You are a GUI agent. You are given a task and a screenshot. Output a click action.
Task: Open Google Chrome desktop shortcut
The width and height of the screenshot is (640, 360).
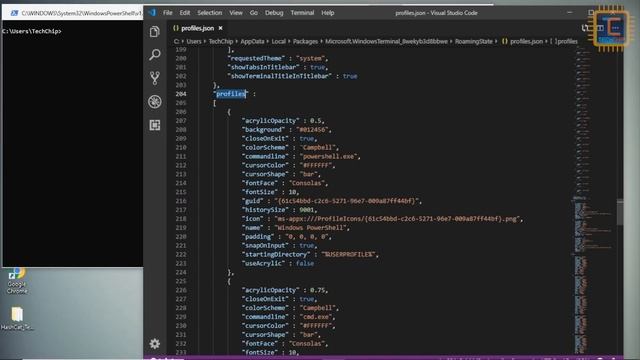coord(17,281)
